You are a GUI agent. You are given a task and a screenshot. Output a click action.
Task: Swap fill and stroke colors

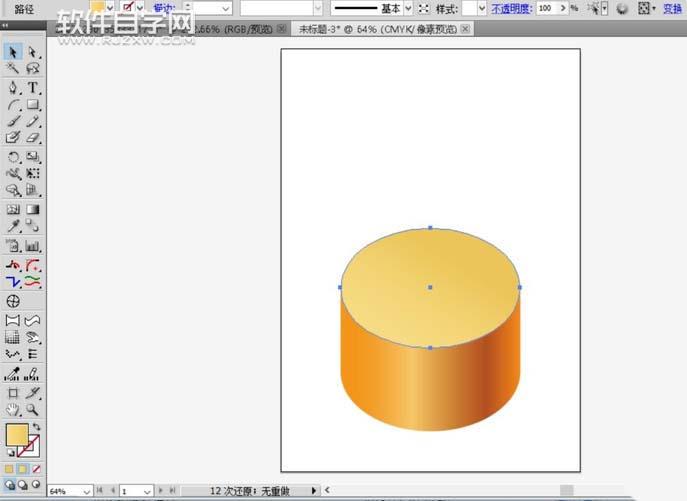(x=37, y=427)
